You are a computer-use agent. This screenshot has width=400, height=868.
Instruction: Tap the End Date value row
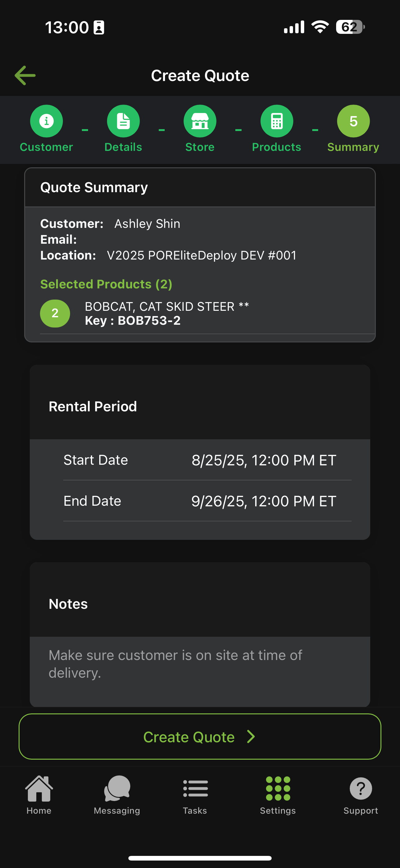(207, 501)
